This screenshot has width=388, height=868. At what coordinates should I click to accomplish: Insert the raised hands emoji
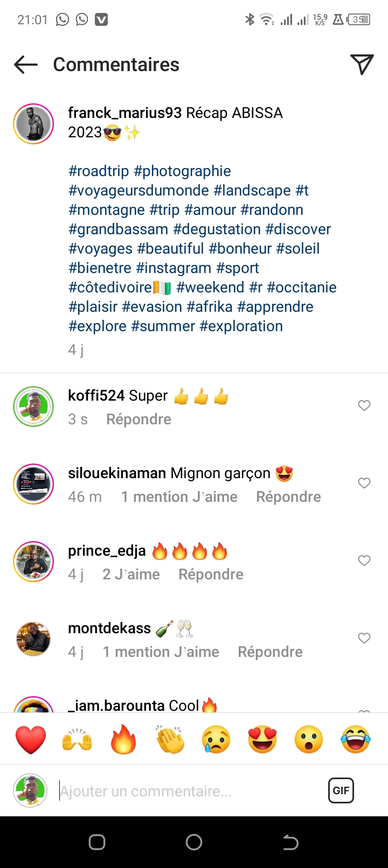click(77, 739)
